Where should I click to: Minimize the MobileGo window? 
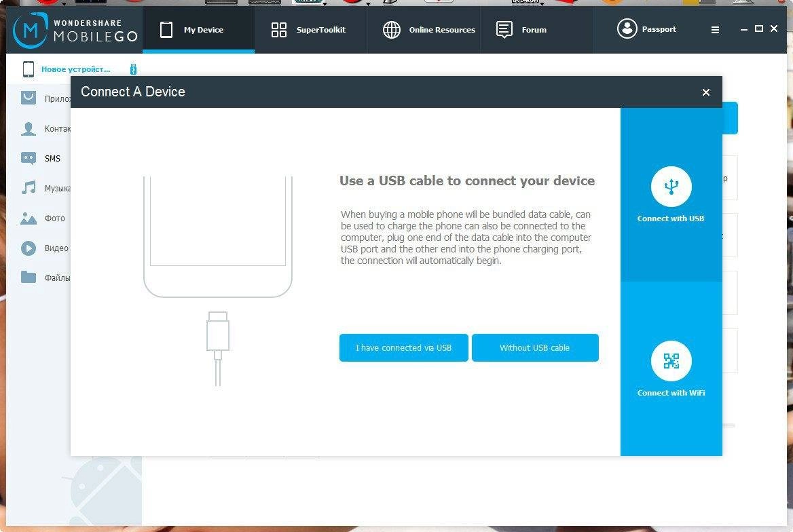point(743,29)
